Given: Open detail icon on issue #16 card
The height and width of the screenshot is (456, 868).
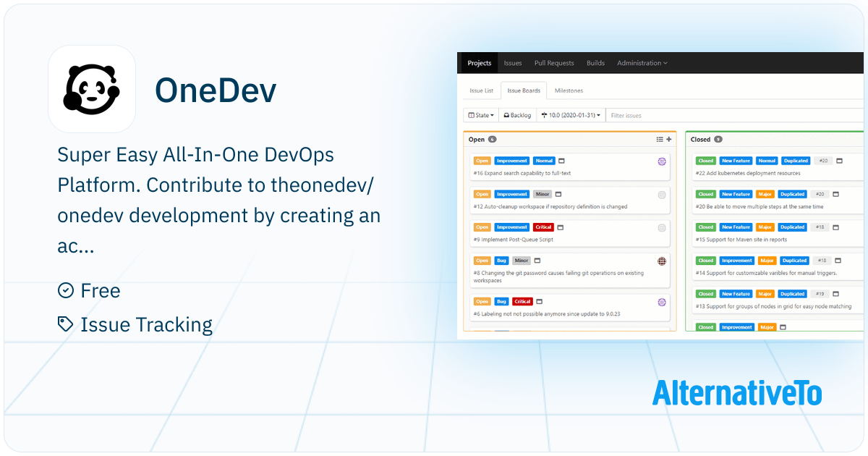Looking at the screenshot, I should (561, 161).
